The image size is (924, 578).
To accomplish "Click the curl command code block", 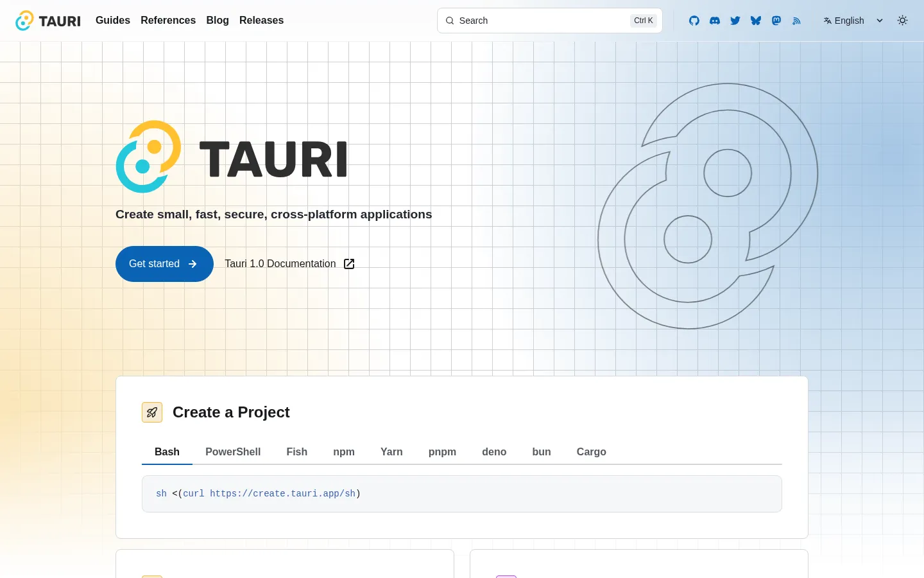I will coord(462,494).
